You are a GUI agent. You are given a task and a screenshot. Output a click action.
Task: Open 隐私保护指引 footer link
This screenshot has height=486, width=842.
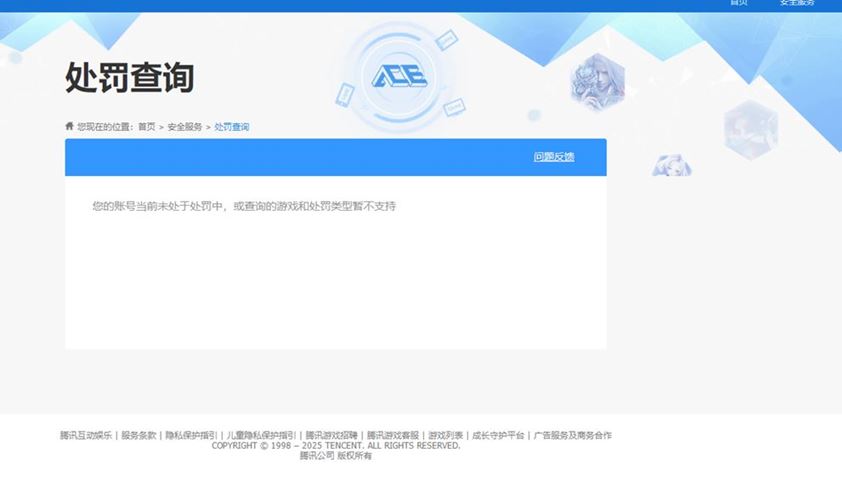coord(191,435)
